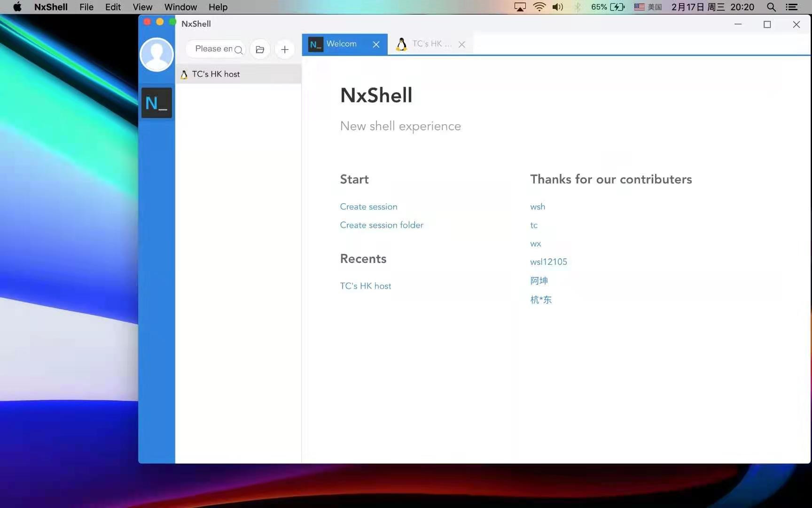Screen dimensions: 812x508
Task: Open the View menu
Action: point(142,7)
